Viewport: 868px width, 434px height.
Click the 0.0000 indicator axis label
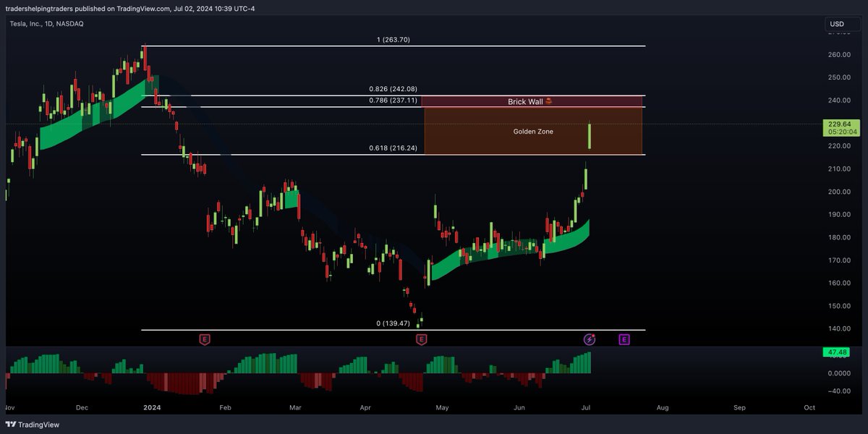click(x=840, y=373)
